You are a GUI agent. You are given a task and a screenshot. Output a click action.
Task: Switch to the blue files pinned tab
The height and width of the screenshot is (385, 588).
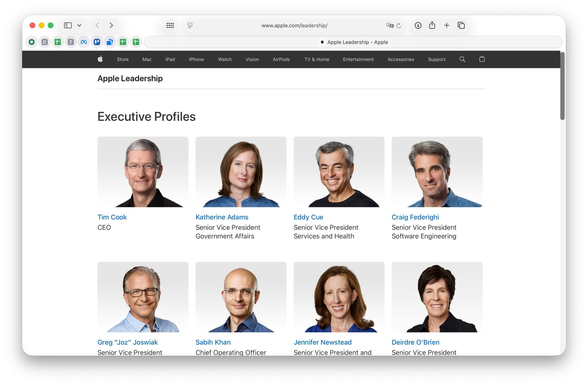click(110, 42)
